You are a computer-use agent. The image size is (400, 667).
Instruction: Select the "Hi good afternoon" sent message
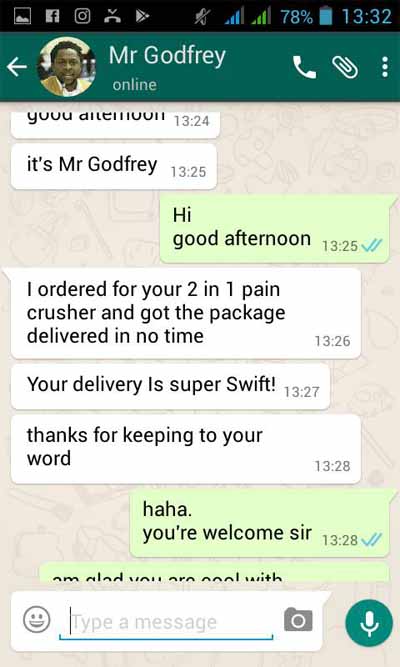click(x=274, y=228)
